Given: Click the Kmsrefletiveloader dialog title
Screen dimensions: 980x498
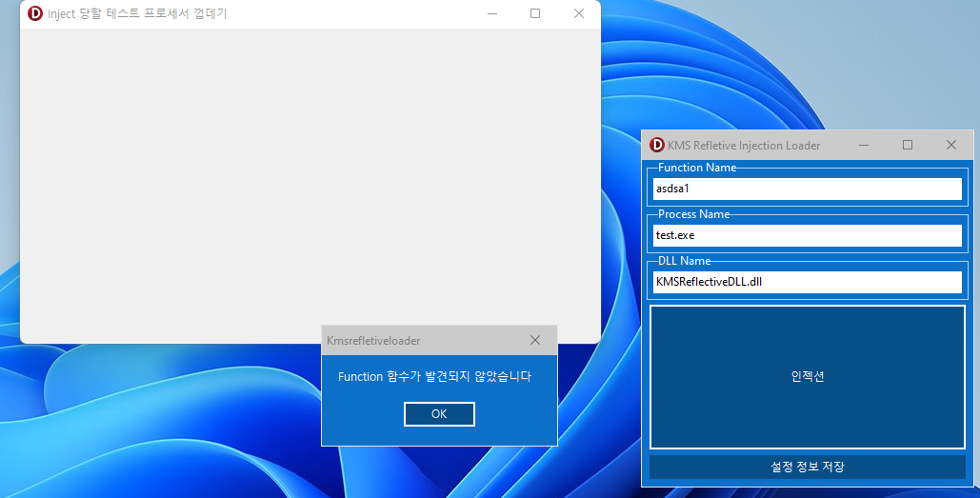Looking at the screenshot, I should (x=373, y=341).
